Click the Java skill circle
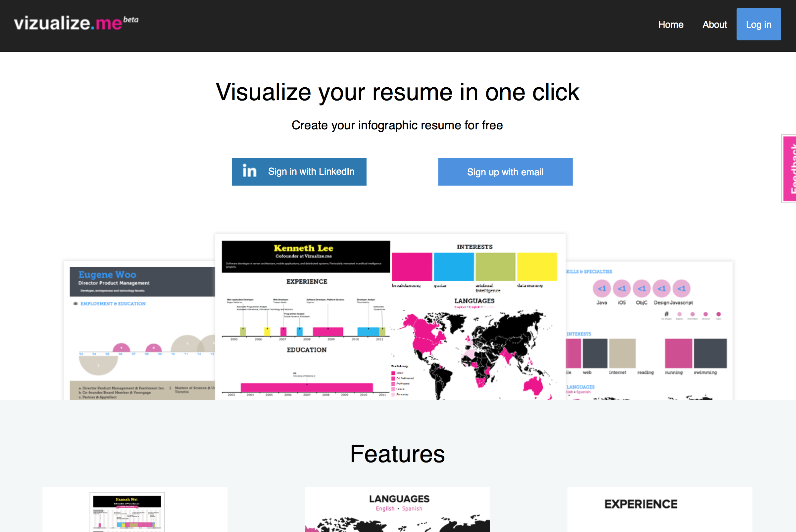Image resolution: width=796 pixels, height=532 pixels. [602, 288]
